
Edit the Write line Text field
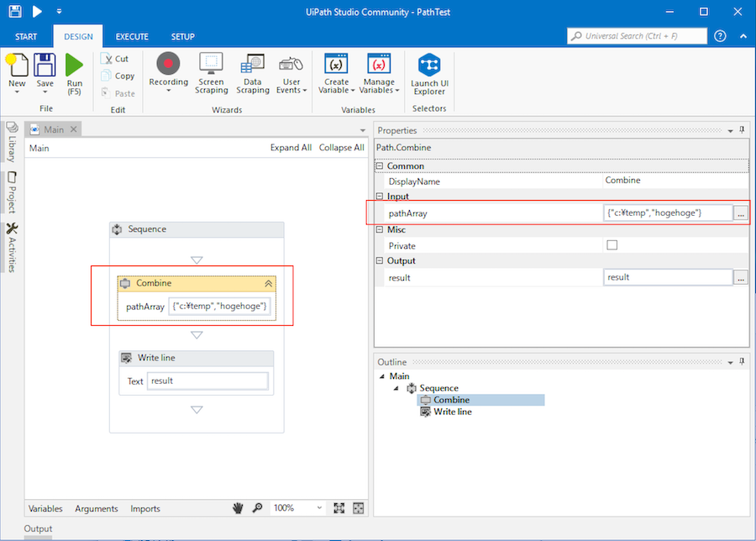[x=207, y=381]
